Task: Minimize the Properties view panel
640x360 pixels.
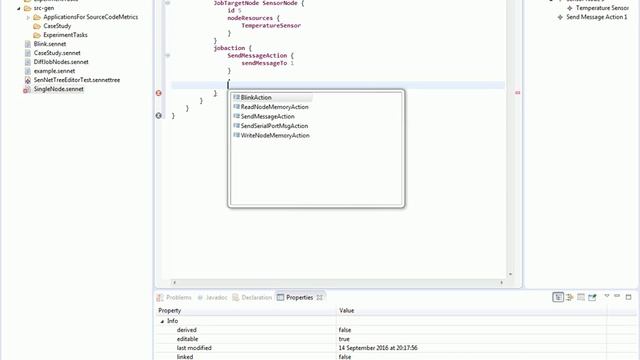Action: click(x=617, y=296)
